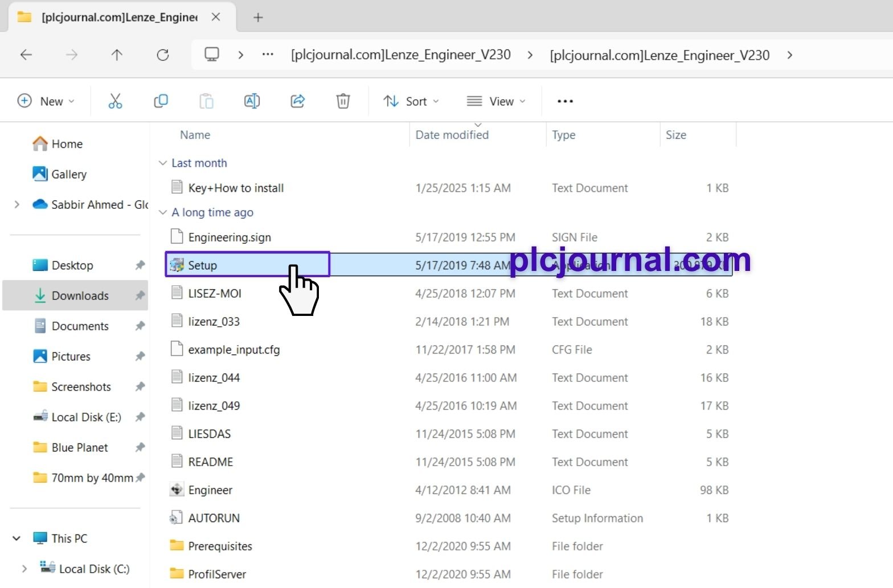Image resolution: width=893 pixels, height=588 pixels.
Task: Sort by Name column header
Action: click(195, 135)
